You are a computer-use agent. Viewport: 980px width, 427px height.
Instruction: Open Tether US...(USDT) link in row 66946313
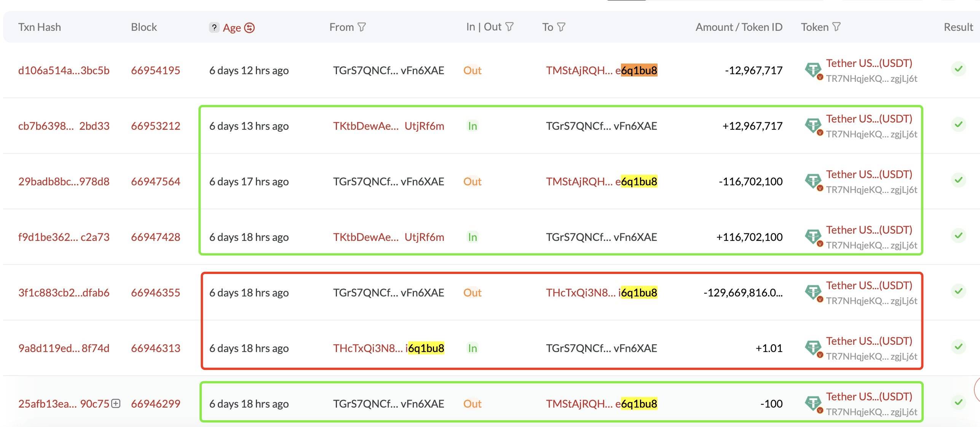(869, 341)
